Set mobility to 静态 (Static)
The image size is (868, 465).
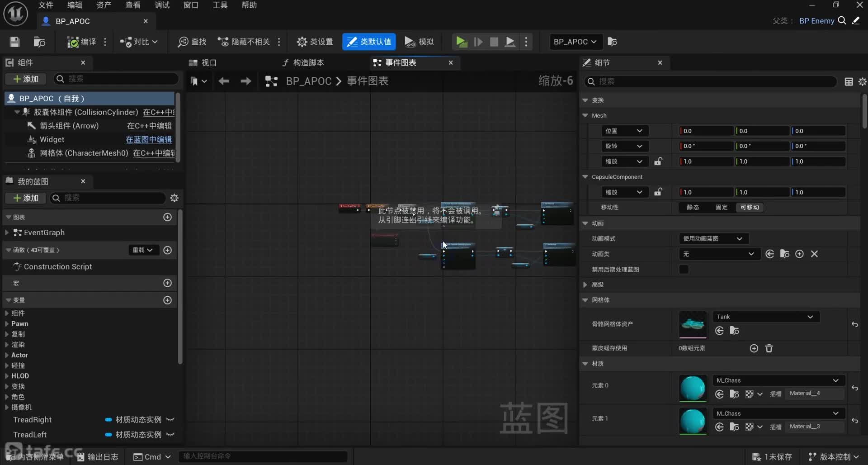pyautogui.click(x=693, y=207)
